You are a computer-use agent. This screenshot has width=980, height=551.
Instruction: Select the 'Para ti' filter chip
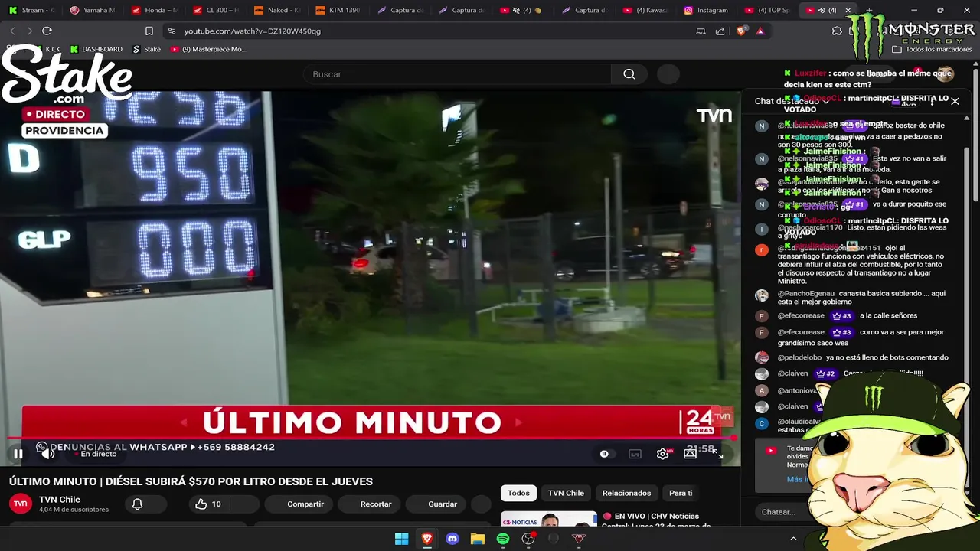coord(681,493)
